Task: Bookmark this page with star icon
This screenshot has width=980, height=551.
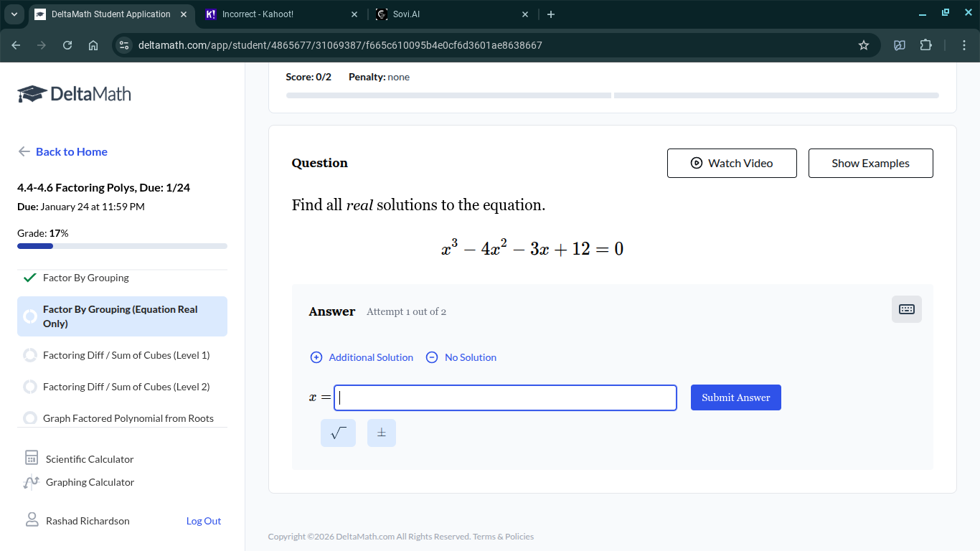Action: pos(864,45)
